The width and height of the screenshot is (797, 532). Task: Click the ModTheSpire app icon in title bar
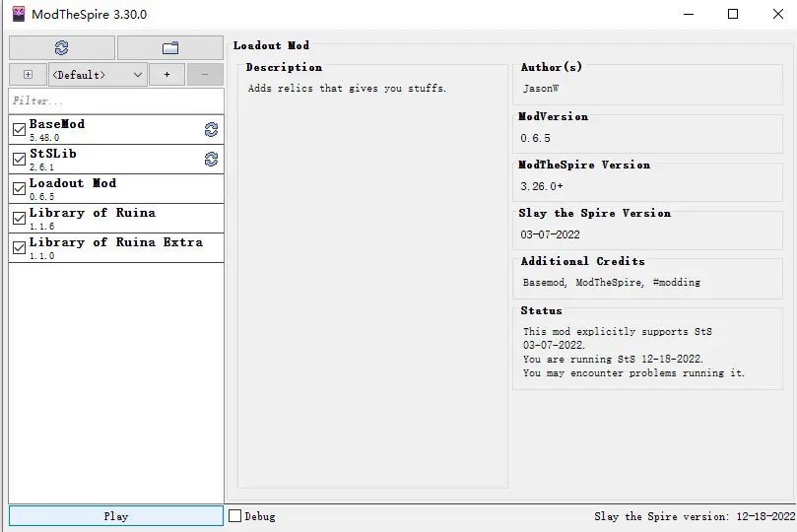[18, 14]
